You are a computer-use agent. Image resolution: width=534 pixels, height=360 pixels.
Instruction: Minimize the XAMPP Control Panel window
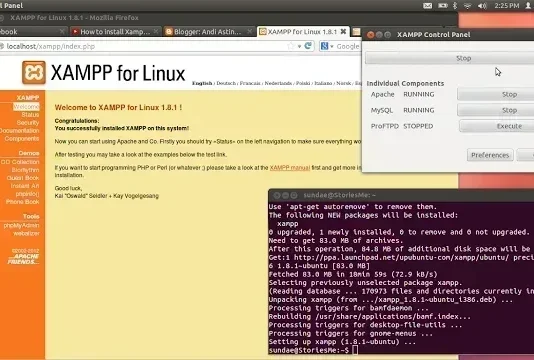[379, 34]
